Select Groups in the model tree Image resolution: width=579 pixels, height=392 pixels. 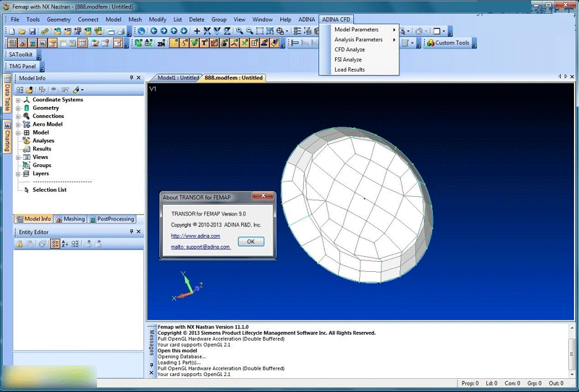coord(42,165)
